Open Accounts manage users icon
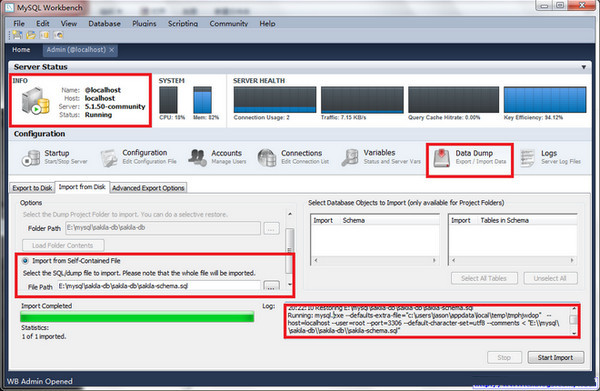 197,158
